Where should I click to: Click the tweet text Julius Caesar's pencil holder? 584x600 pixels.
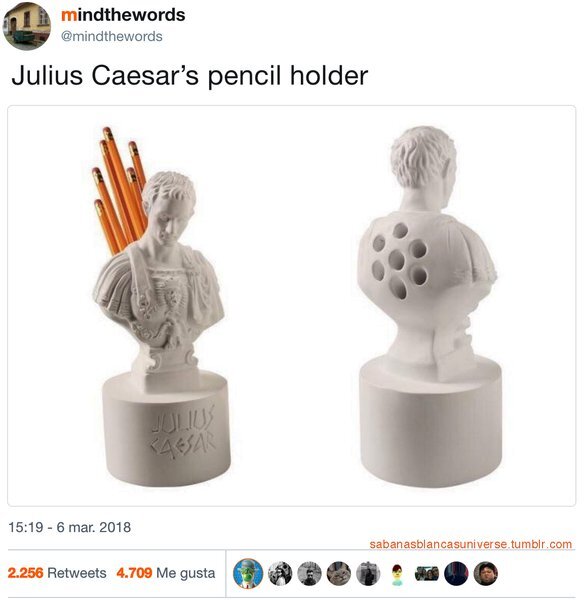point(190,75)
